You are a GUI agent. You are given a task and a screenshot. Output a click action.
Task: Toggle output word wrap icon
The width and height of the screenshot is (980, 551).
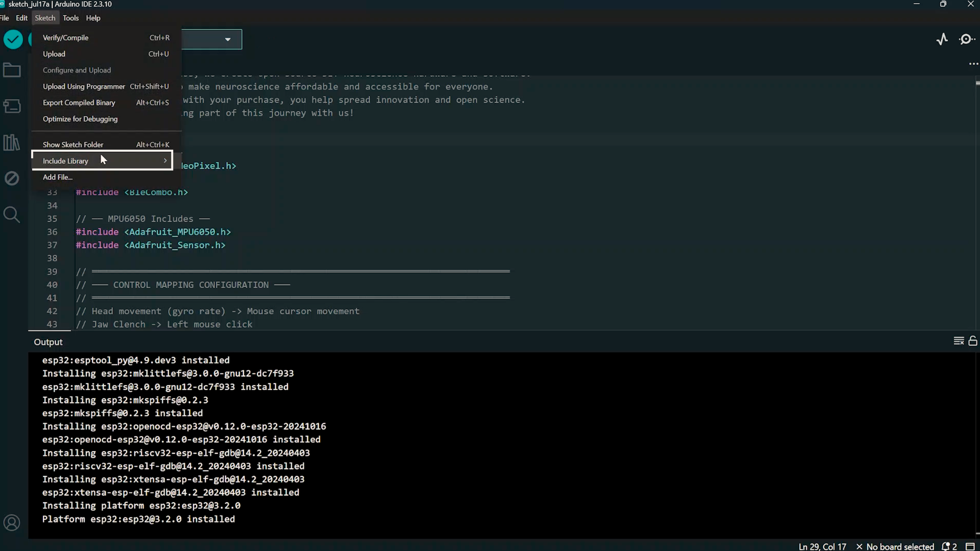pos(959,341)
